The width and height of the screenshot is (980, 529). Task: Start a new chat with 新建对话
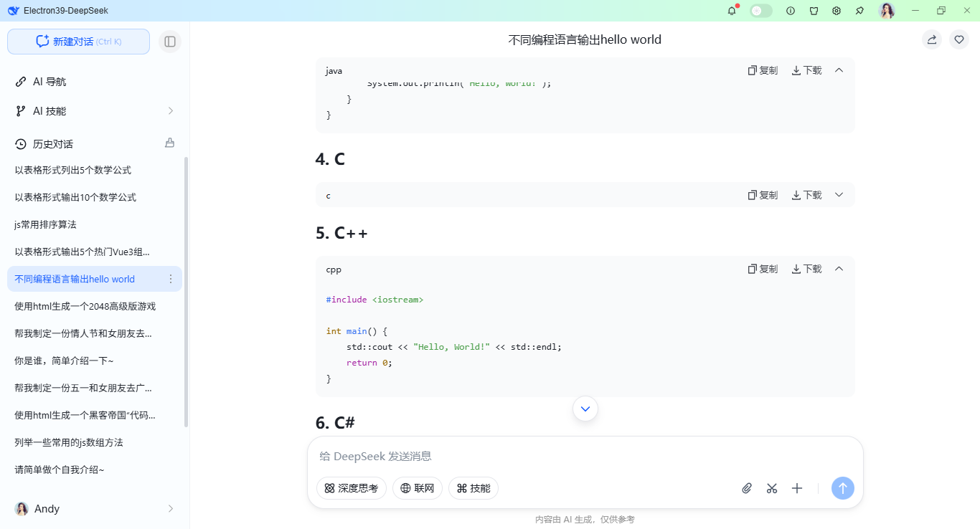point(78,42)
